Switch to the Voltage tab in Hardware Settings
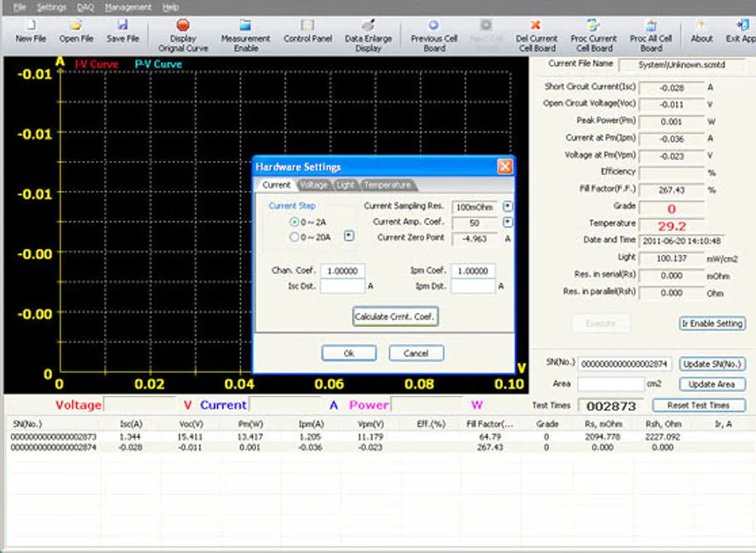 pyautogui.click(x=313, y=185)
